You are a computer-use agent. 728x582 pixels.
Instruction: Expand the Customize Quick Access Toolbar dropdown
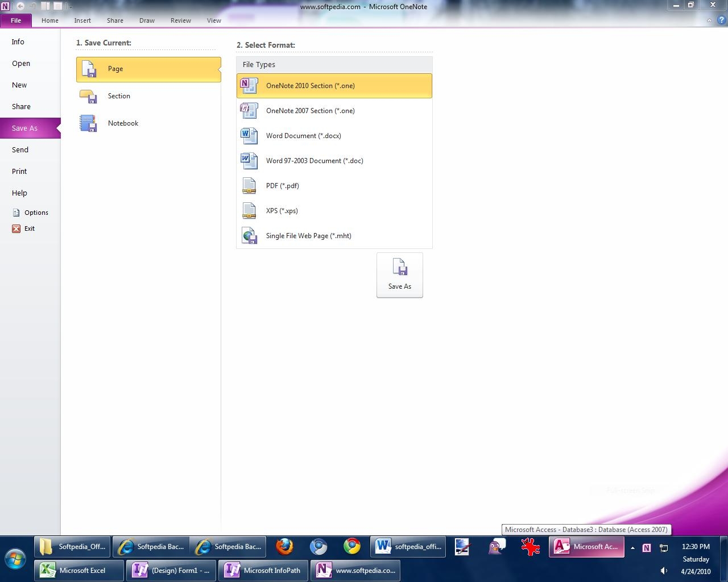(71, 7)
